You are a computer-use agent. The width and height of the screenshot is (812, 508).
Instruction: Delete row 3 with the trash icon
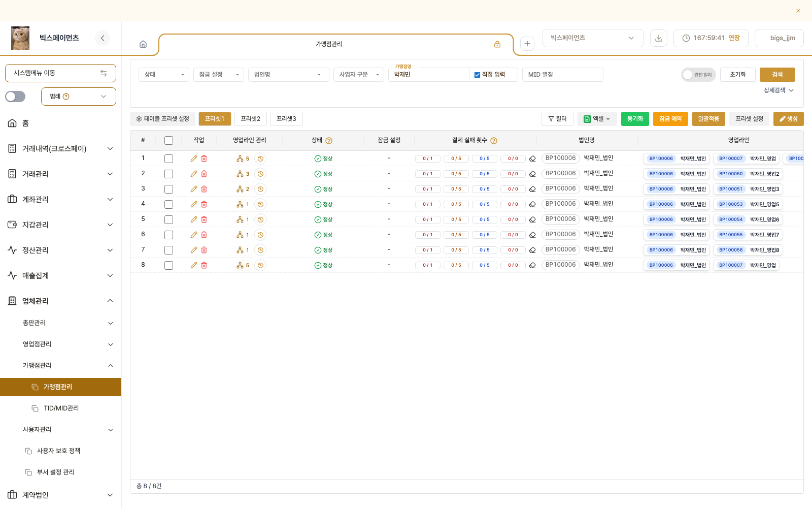coord(204,189)
